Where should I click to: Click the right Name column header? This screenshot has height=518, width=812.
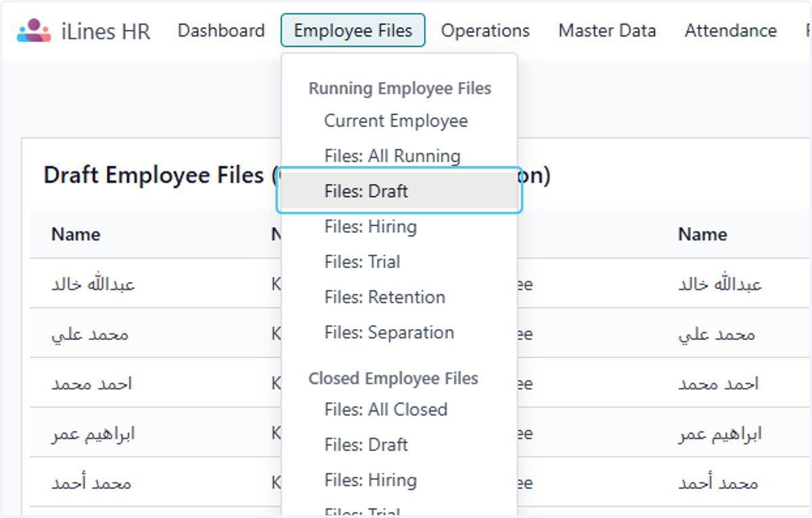[702, 234]
